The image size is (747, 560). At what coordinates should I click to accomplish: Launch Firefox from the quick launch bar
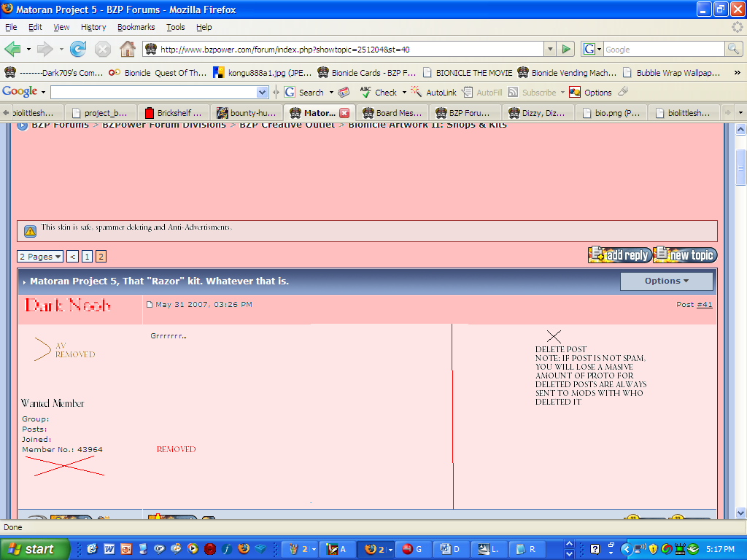tap(244, 548)
